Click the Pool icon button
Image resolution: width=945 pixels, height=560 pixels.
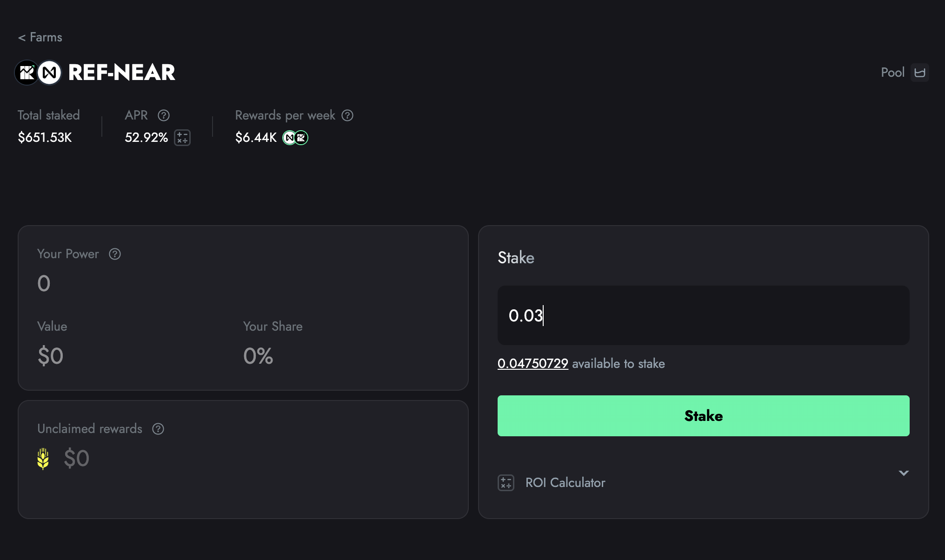(x=919, y=73)
